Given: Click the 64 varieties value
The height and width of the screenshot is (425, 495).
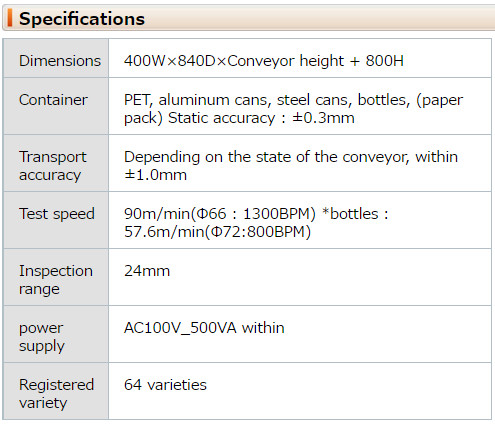Looking at the screenshot, I should [x=165, y=385].
